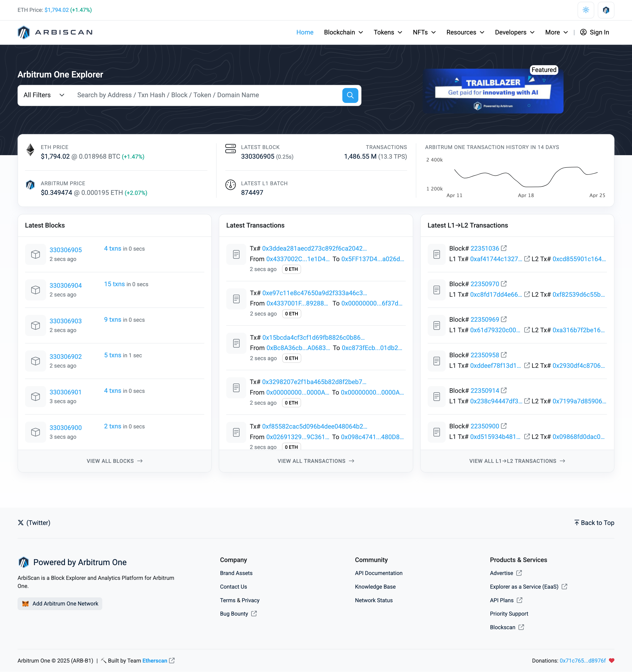The image size is (632, 672).
Task: Click external icon next to Advertise
Action: pyautogui.click(x=519, y=573)
